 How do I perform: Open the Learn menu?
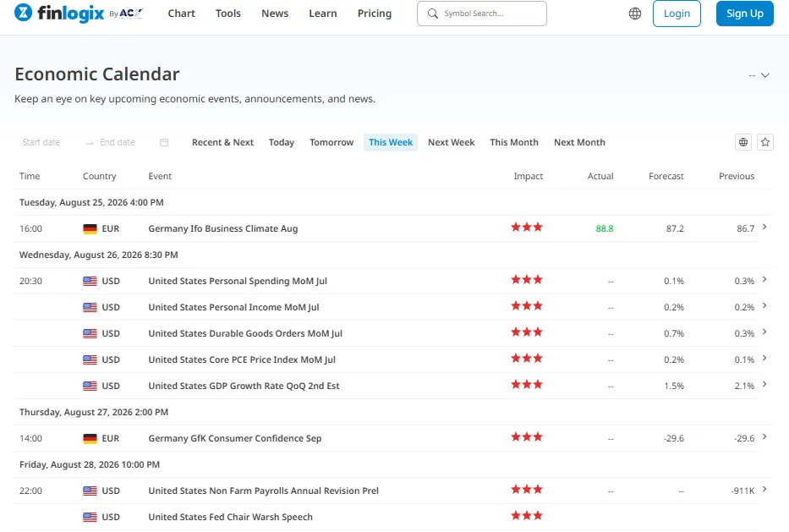322,14
